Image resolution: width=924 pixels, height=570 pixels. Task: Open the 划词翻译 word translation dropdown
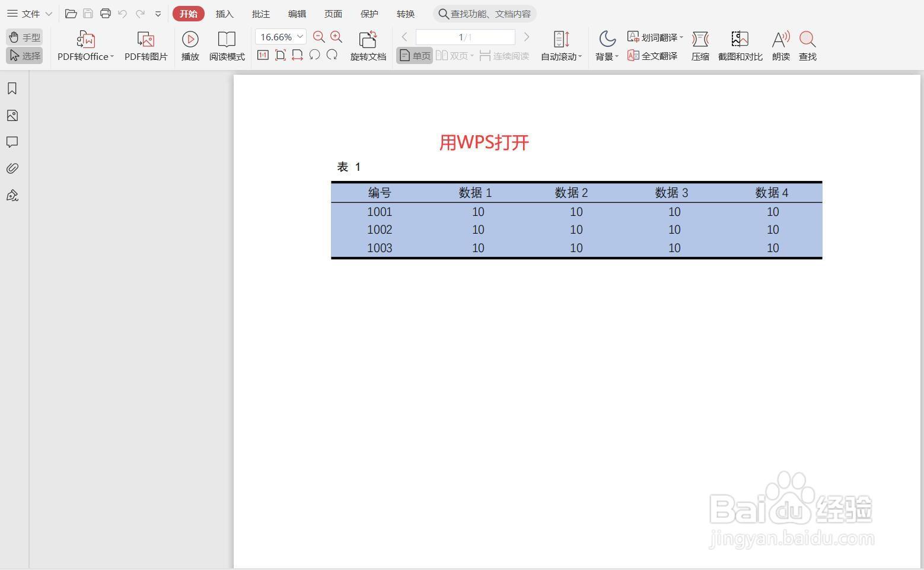tap(655, 37)
